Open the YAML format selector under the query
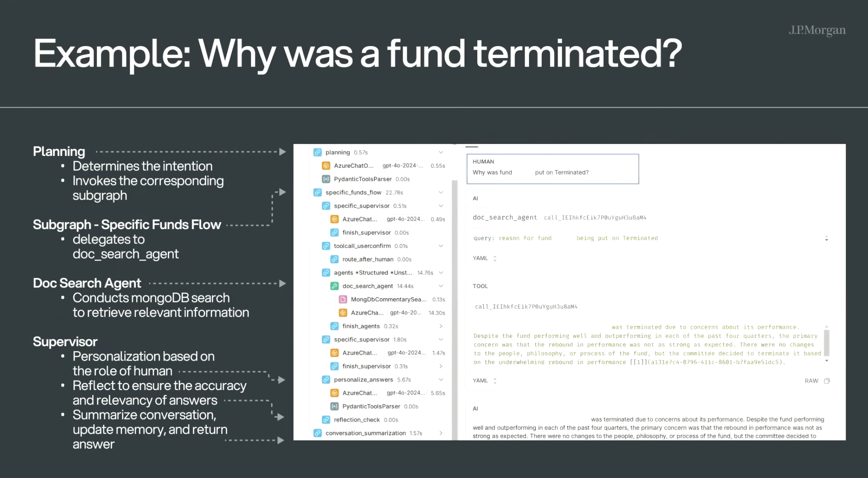Viewport: 868px width, 478px height. coord(485,258)
